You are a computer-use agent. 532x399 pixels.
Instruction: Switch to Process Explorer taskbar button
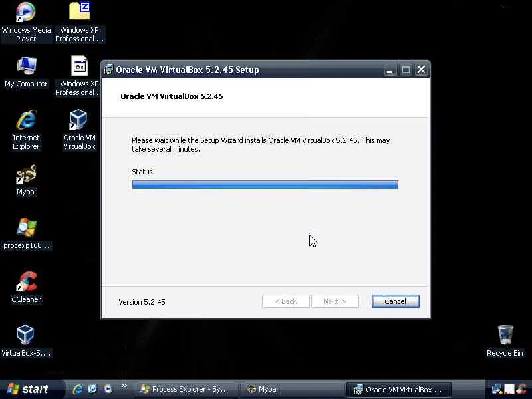pyautogui.click(x=186, y=389)
